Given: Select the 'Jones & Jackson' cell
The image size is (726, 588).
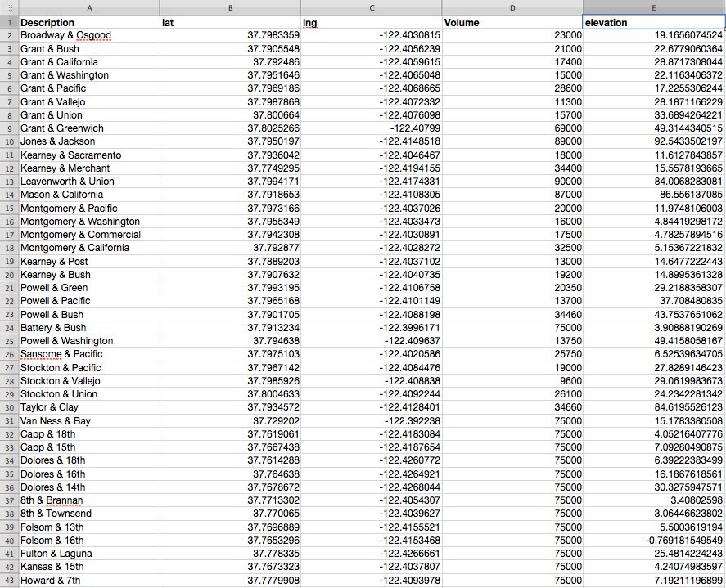Looking at the screenshot, I should tap(89, 141).
